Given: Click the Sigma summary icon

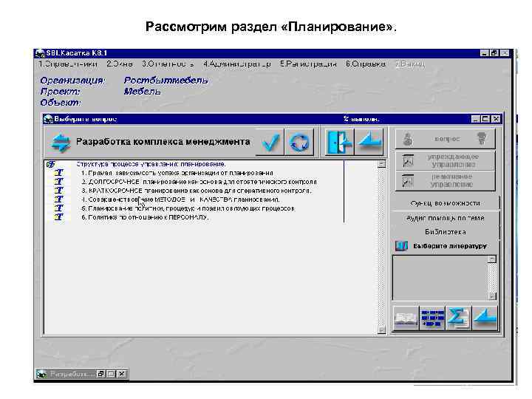Looking at the screenshot, I should coord(458,318).
